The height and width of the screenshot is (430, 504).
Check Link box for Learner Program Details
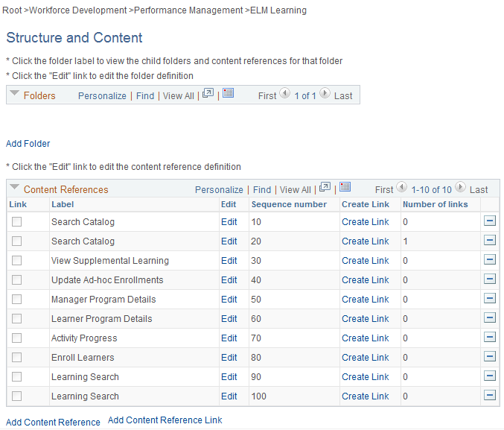coord(16,319)
